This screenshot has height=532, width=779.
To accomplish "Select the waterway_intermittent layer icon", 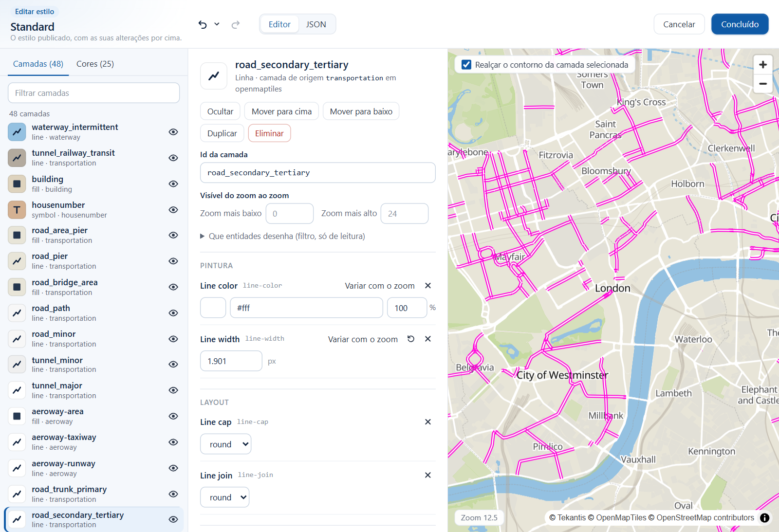I will (x=17, y=132).
